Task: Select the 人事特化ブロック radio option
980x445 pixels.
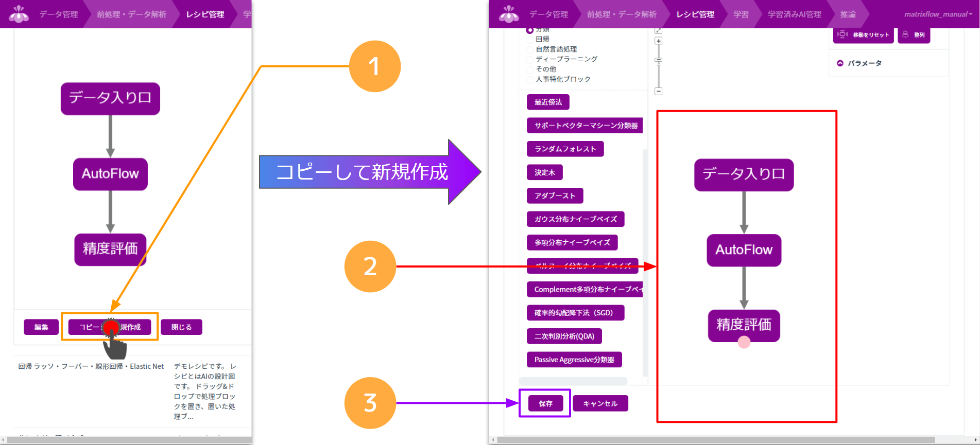Action: tap(529, 80)
